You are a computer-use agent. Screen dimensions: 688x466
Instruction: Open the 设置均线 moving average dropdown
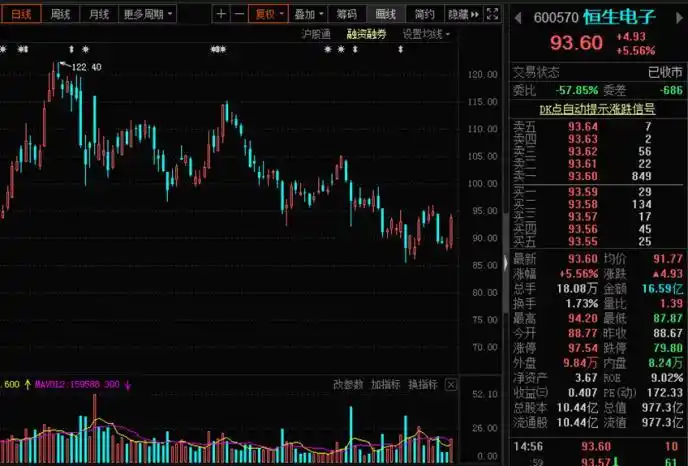pyautogui.click(x=426, y=34)
